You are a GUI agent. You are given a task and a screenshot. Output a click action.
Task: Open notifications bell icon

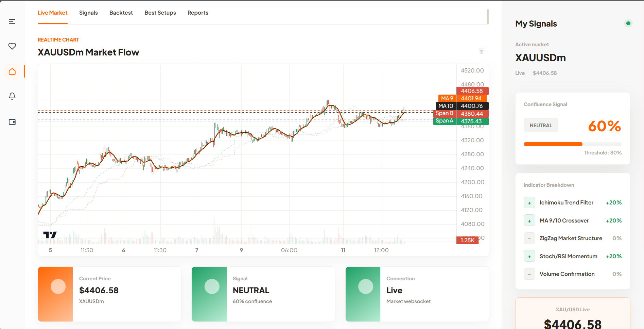pos(12,96)
